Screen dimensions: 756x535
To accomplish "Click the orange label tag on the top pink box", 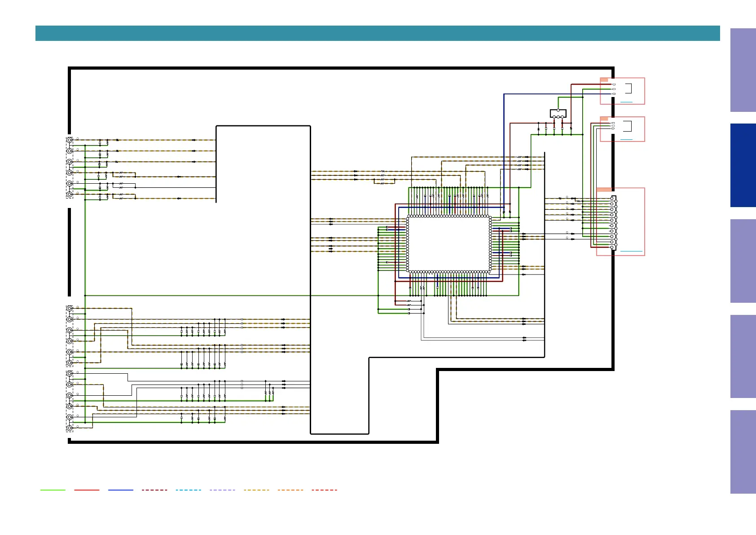I will tap(604, 80).
